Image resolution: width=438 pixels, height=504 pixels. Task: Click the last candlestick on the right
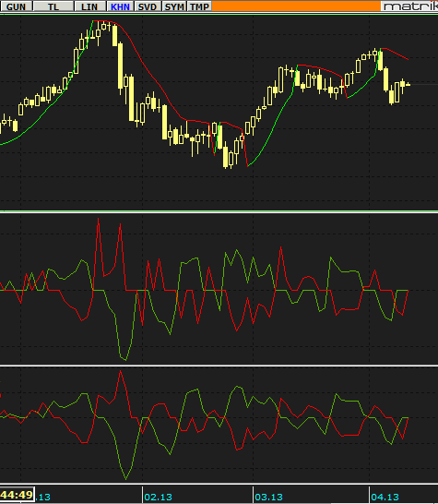[408, 85]
